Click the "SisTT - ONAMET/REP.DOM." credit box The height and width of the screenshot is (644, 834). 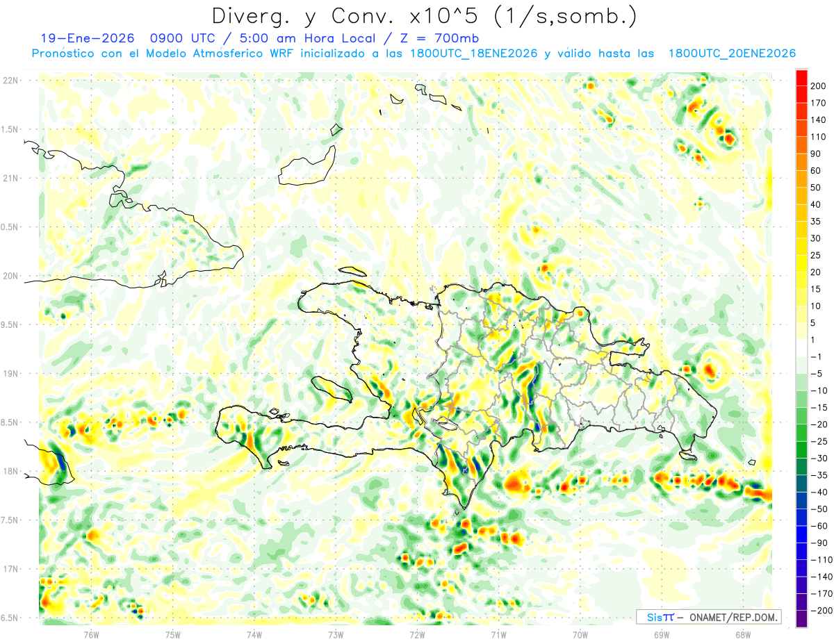709,617
